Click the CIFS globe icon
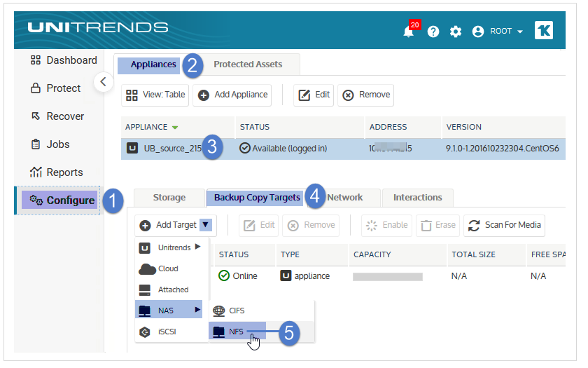The width and height of the screenshot is (588, 368). (x=219, y=311)
